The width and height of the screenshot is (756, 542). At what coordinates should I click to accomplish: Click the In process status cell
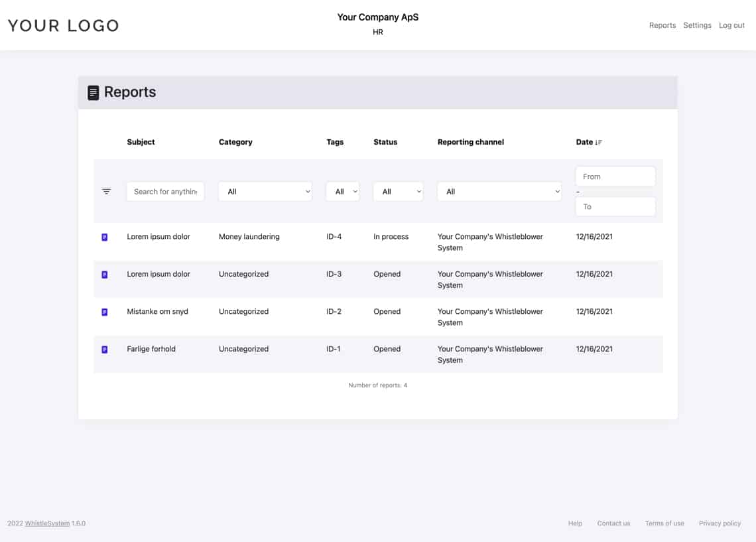391,236
